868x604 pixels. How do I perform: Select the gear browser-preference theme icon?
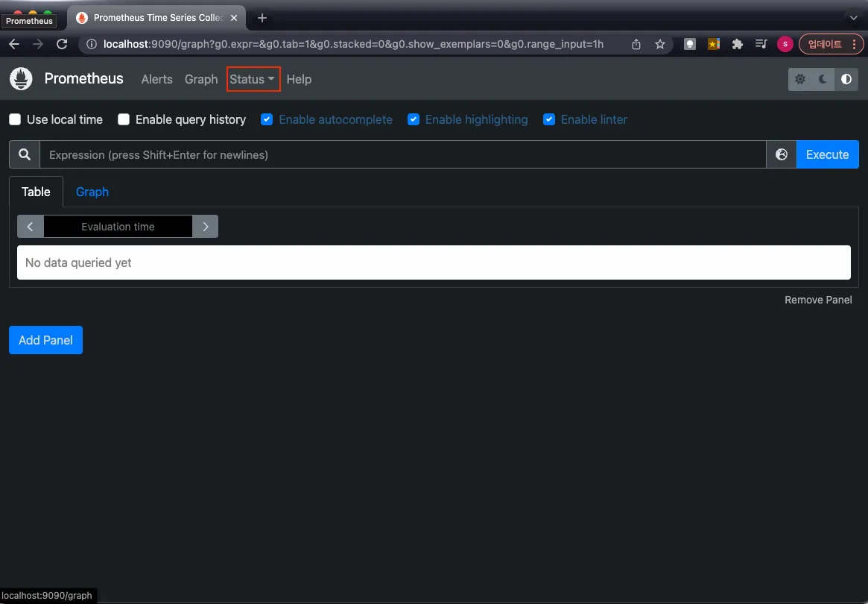pos(800,79)
